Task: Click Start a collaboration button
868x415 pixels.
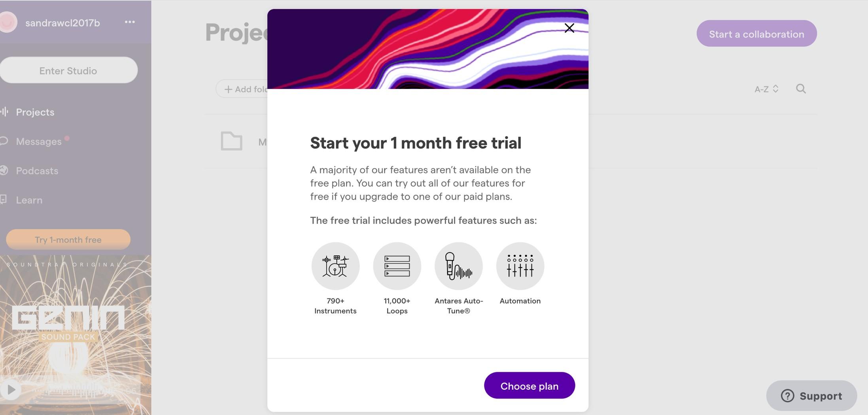Action: click(756, 34)
